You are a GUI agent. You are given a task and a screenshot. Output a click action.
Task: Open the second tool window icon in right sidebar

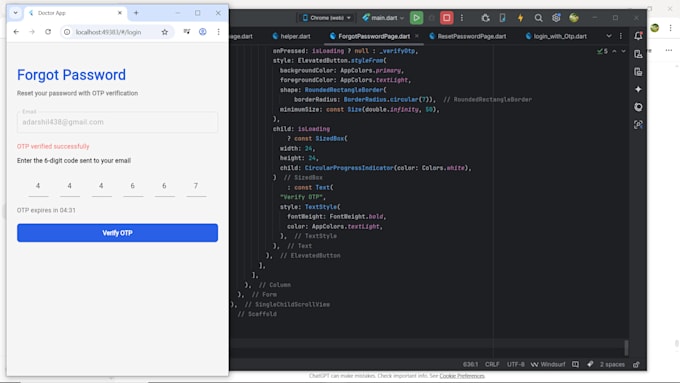pyautogui.click(x=638, y=54)
